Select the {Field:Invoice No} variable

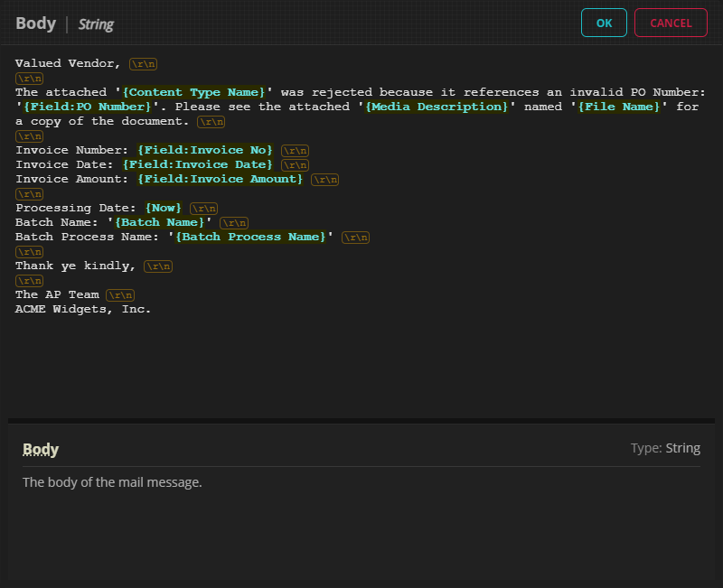pyautogui.click(x=204, y=150)
